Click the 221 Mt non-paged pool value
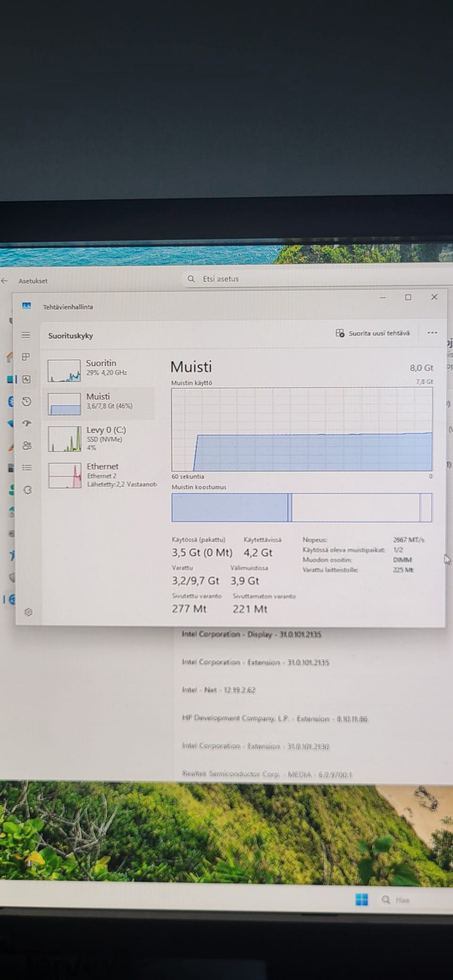 (250, 609)
